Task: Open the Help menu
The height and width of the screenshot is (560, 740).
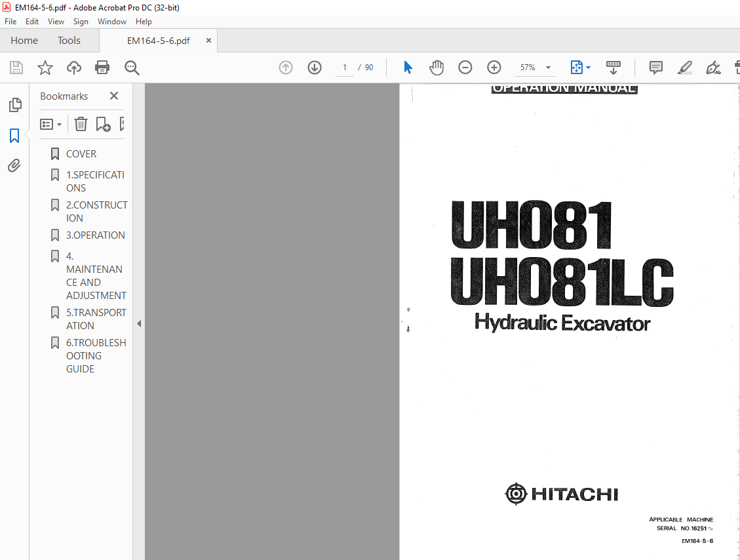Action: (144, 22)
